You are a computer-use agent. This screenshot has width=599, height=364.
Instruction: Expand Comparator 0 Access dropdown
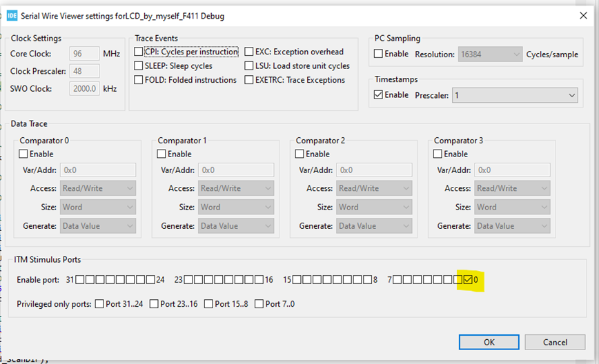pos(97,188)
